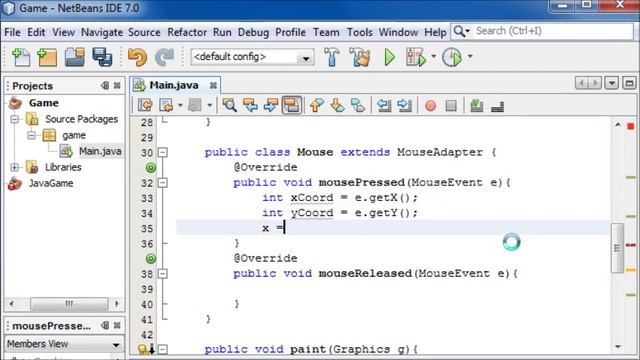Viewport: 640px width, 360px height.
Task: Click Clean and Build Project icon
Action: click(x=360, y=57)
